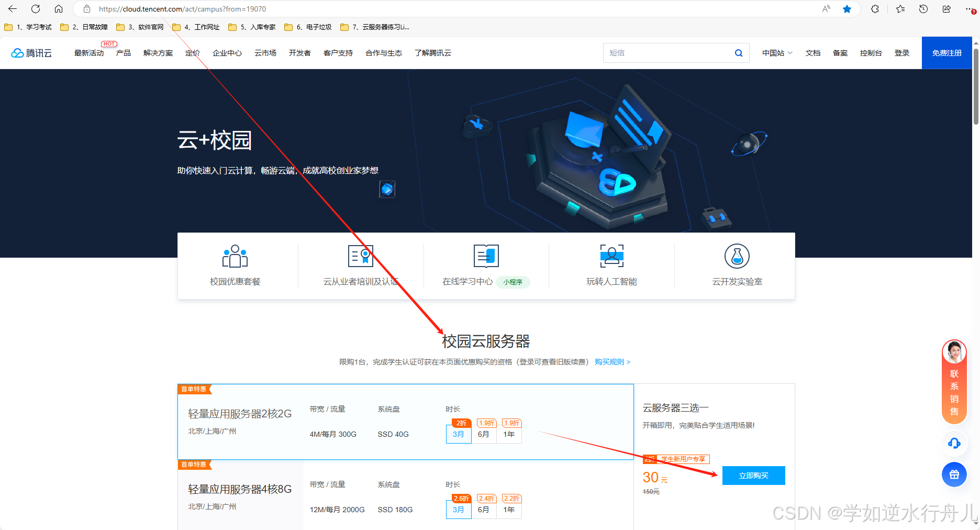Select 1年 duration for 2核2G server
This screenshot has width=980, height=530.
pos(509,434)
